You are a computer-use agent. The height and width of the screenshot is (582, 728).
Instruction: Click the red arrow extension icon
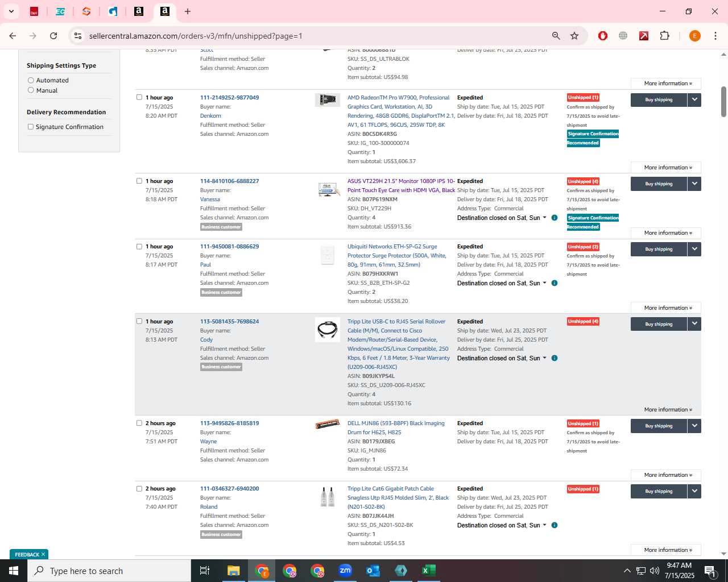pyautogui.click(x=644, y=36)
